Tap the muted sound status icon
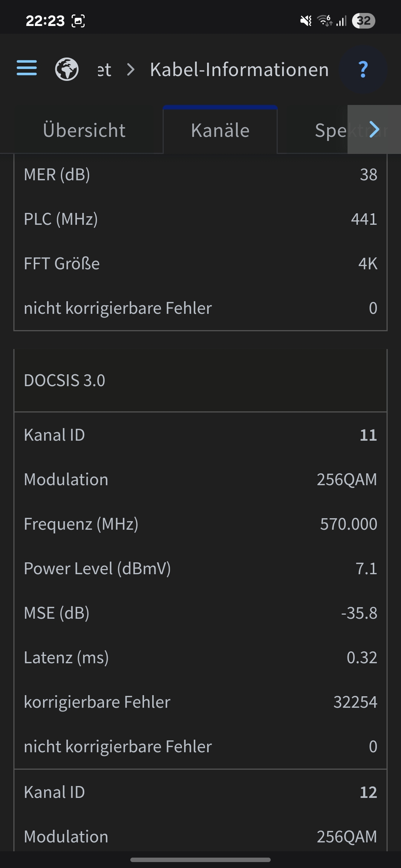 tap(306, 21)
